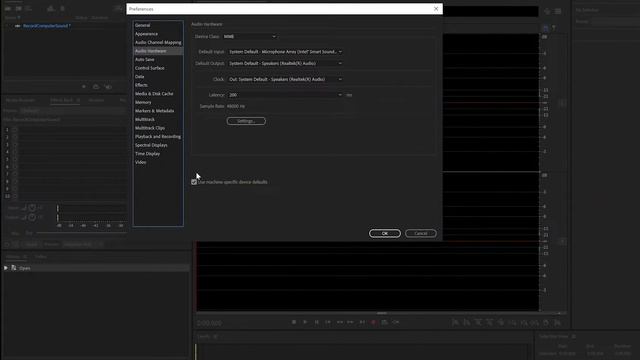
Task: Switch to the History tab
Action: point(13,257)
